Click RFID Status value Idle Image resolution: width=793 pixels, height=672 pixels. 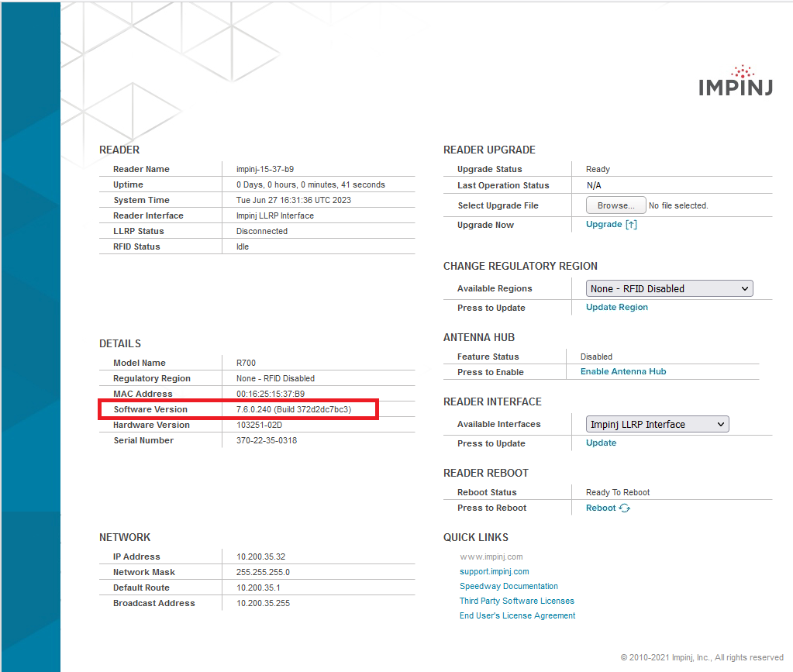click(x=243, y=246)
